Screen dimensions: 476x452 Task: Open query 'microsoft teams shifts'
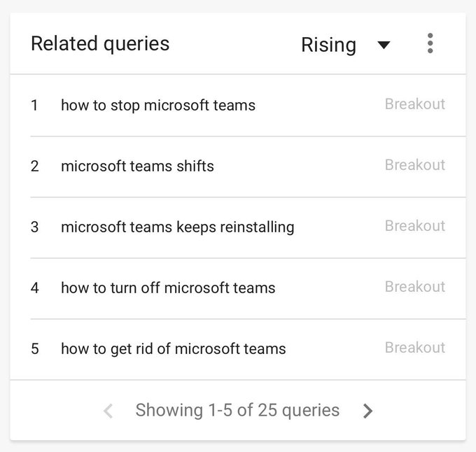click(137, 167)
